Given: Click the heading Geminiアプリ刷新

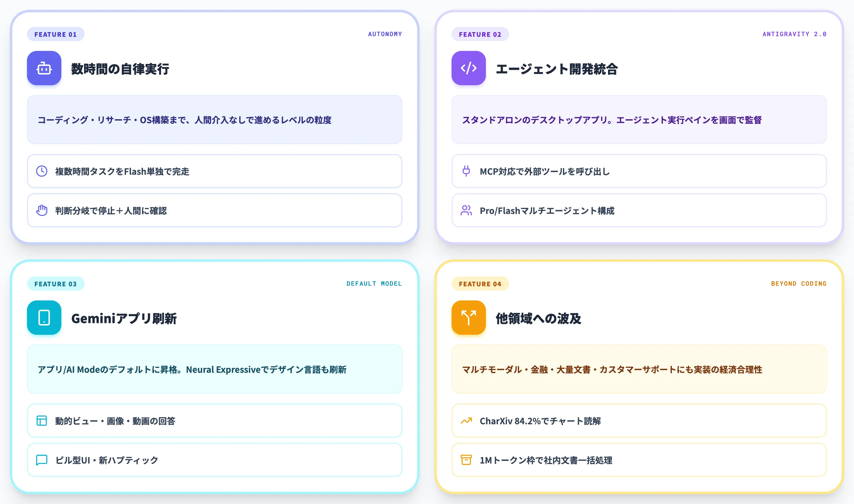Looking at the screenshot, I should (x=124, y=319).
